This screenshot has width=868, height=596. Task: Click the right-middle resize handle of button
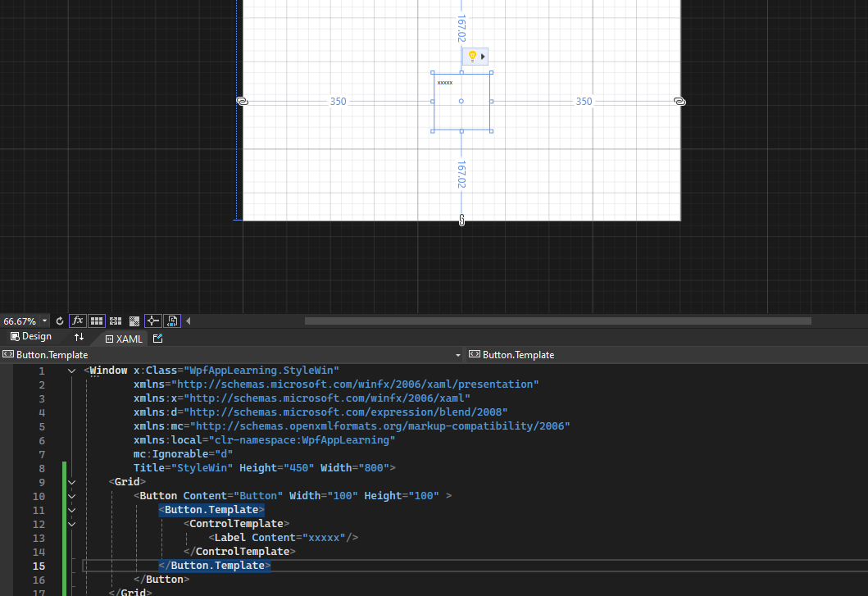click(491, 102)
